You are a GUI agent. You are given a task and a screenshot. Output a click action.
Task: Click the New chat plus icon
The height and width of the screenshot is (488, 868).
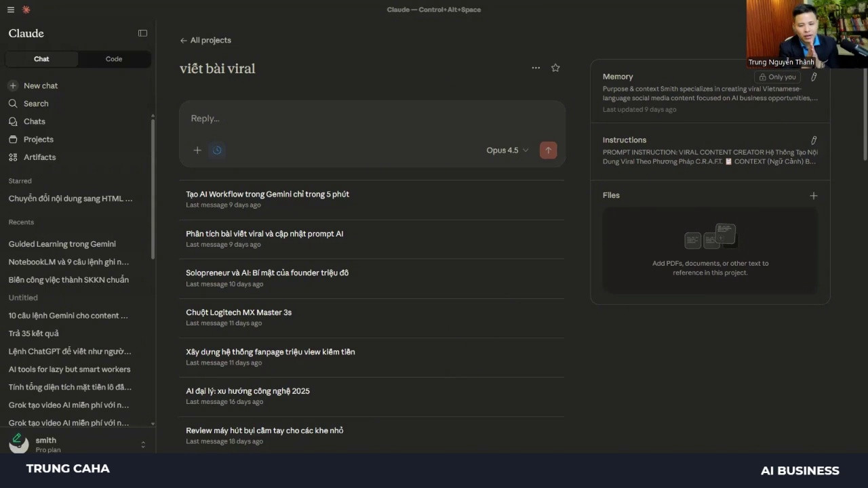tap(13, 85)
